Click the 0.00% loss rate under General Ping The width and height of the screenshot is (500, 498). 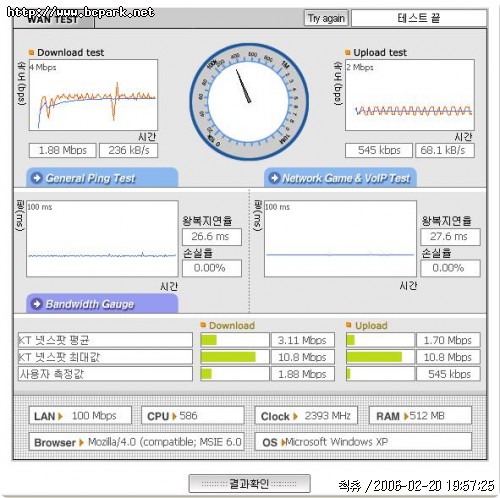point(212,268)
